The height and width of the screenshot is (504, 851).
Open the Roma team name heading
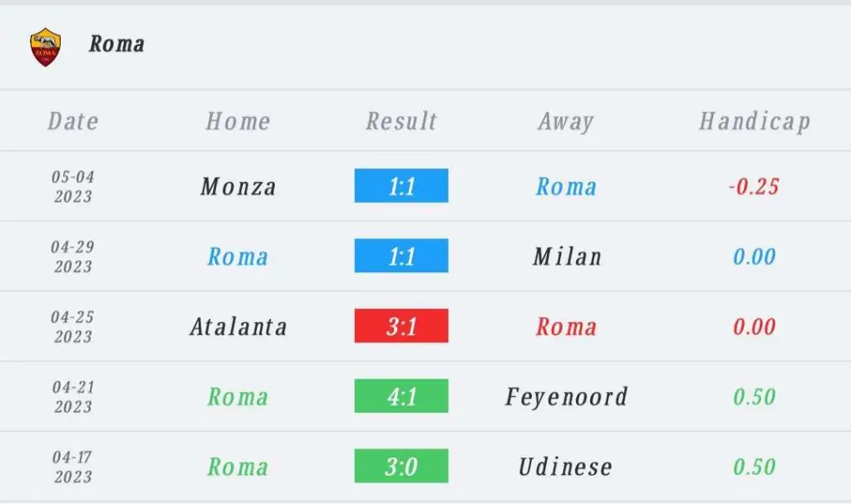point(116,44)
